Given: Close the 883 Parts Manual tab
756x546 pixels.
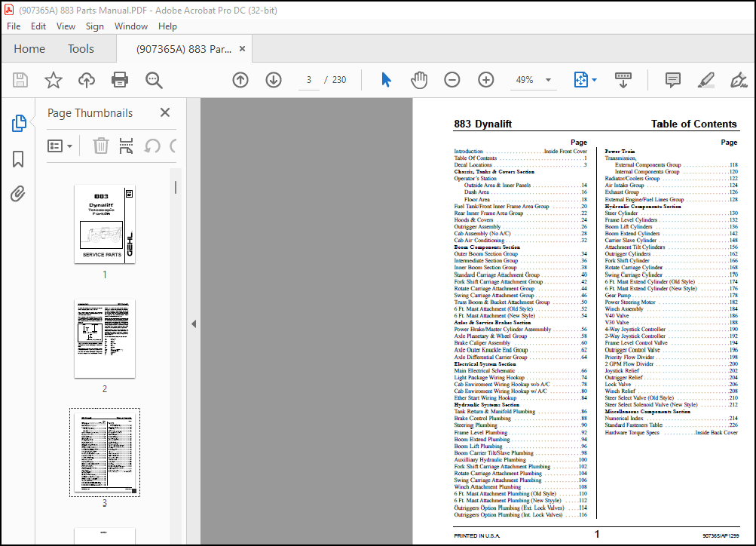Looking at the screenshot, I should click(x=243, y=49).
